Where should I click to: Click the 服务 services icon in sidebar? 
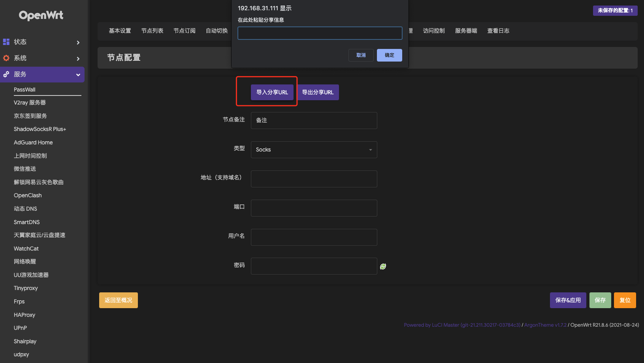click(x=6, y=74)
